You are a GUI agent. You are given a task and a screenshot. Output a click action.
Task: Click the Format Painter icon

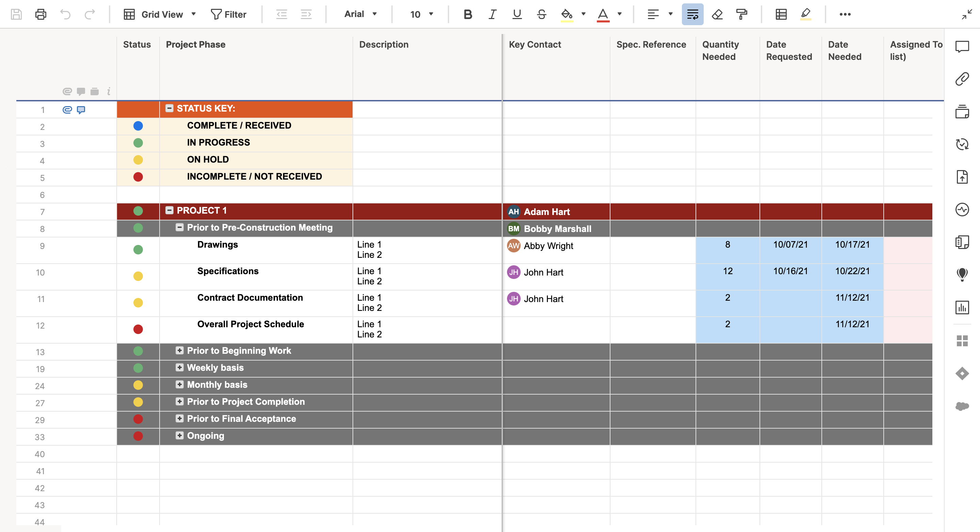[x=741, y=14]
